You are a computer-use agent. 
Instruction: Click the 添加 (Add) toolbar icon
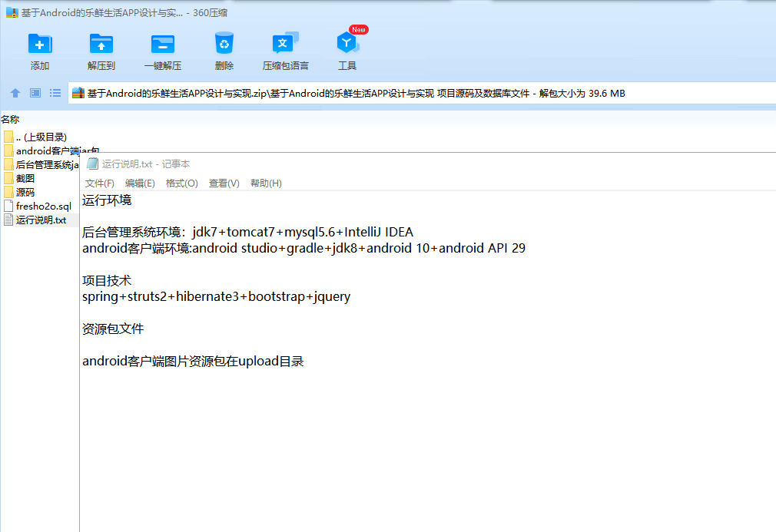[40, 44]
